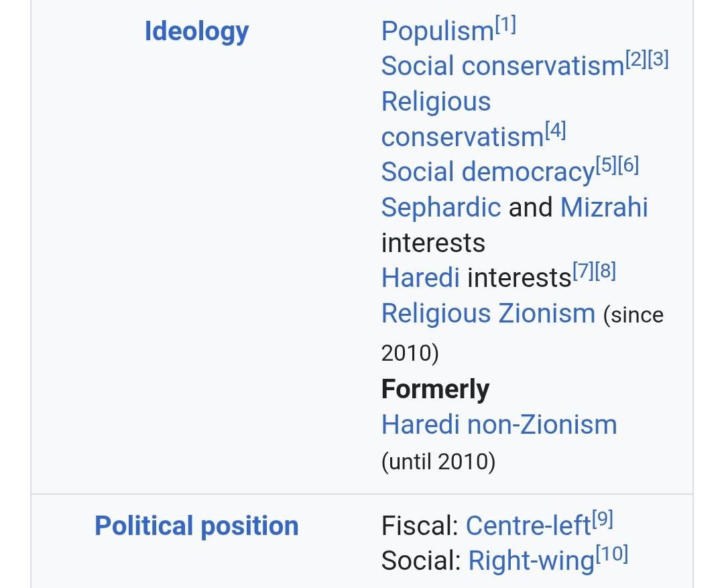Open the Haredi interests link
Viewport: 724px width, 588px height.
pyautogui.click(x=420, y=278)
